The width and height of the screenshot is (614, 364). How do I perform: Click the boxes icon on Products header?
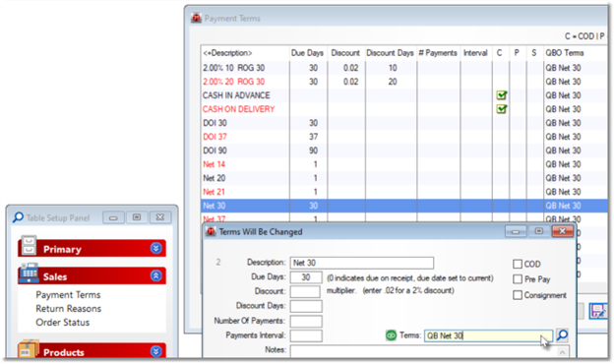tap(29, 349)
